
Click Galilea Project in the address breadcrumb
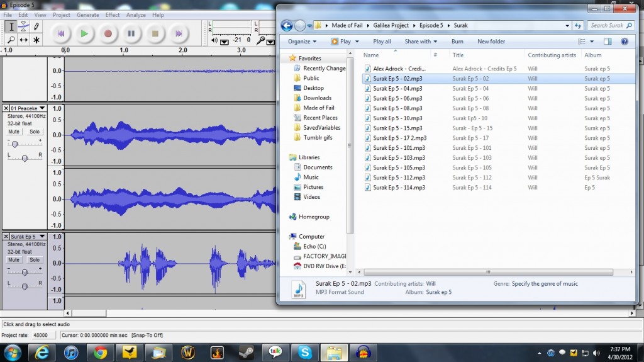(x=391, y=26)
